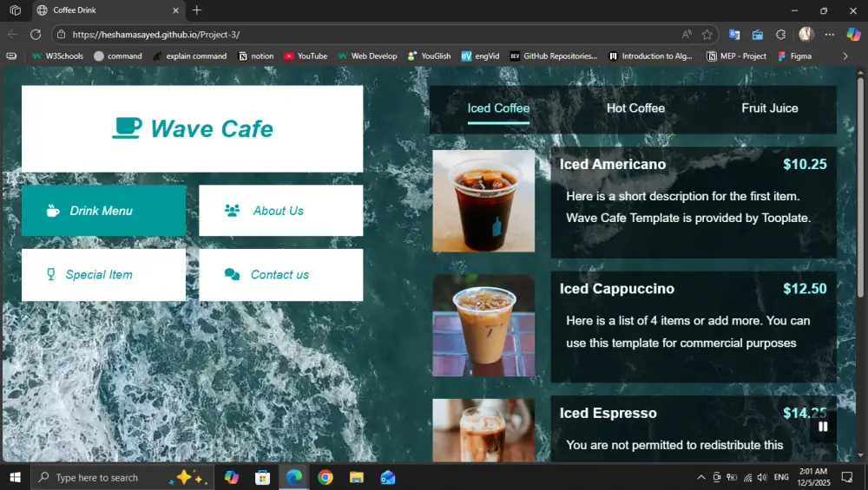Click the mug icon in Drink Menu

coord(53,211)
